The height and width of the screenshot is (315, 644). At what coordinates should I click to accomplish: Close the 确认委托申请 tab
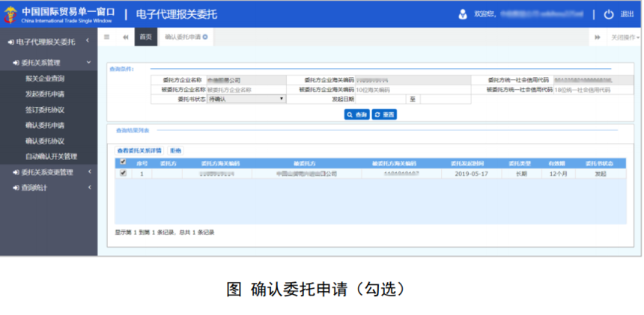click(205, 37)
